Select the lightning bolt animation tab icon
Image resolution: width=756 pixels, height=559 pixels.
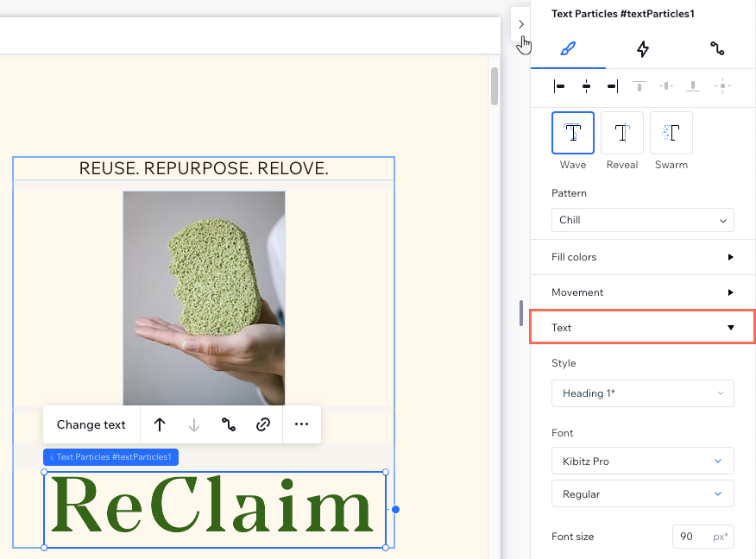click(x=642, y=49)
